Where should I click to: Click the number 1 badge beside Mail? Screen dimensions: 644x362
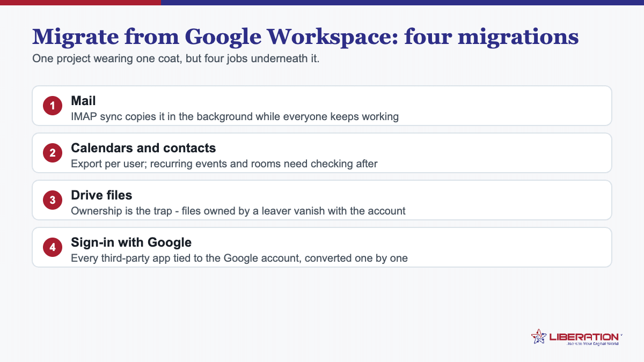[x=53, y=106]
